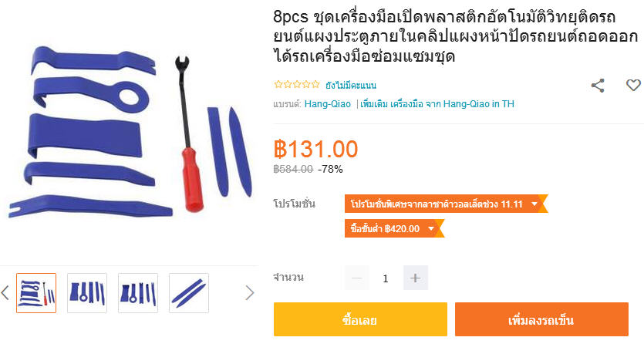Image resolution: width=644 pixels, height=344 pixels.
Task: Open more tools from Hang-Qiao in TH
Action: point(437,104)
